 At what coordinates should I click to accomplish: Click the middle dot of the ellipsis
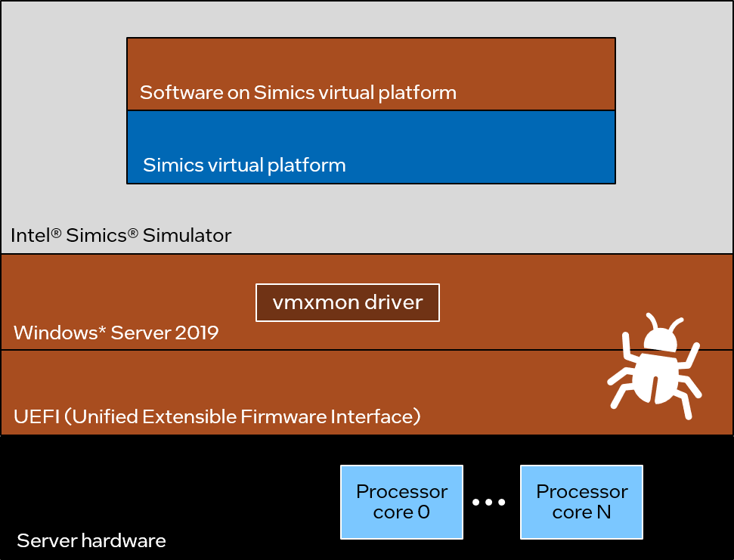click(x=489, y=502)
